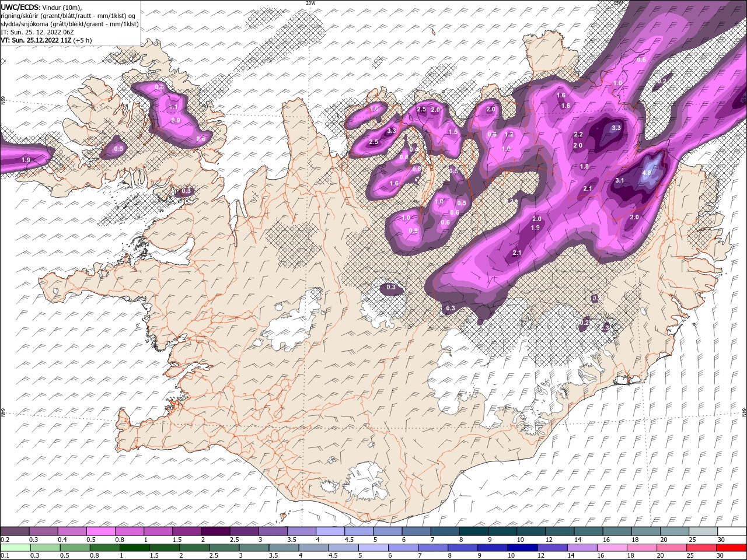The height and width of the screenshot is (560, 747).
Task: Pick the bright red 30 rain legend swatch
Action: pos(731,547)
